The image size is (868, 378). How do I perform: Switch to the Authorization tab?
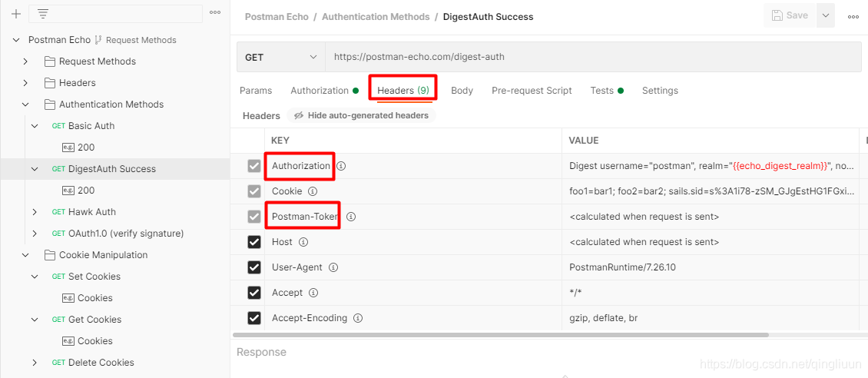[324, 90]
